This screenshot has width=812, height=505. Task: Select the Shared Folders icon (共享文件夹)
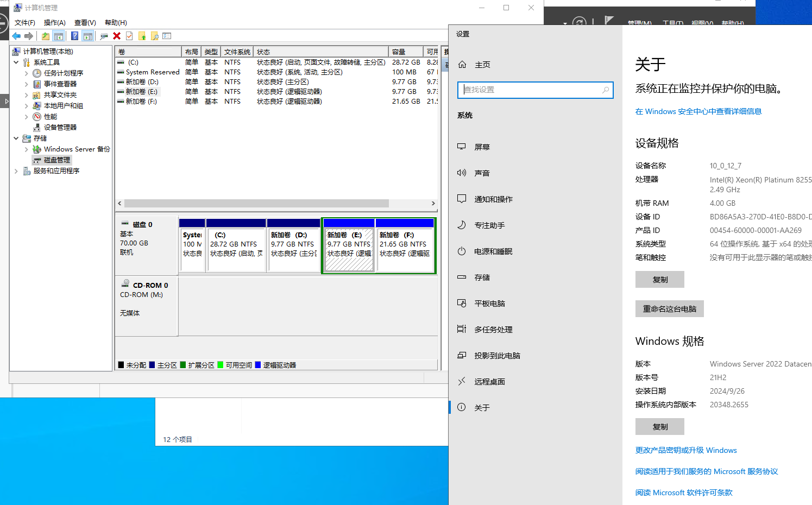tap(37, 95)
